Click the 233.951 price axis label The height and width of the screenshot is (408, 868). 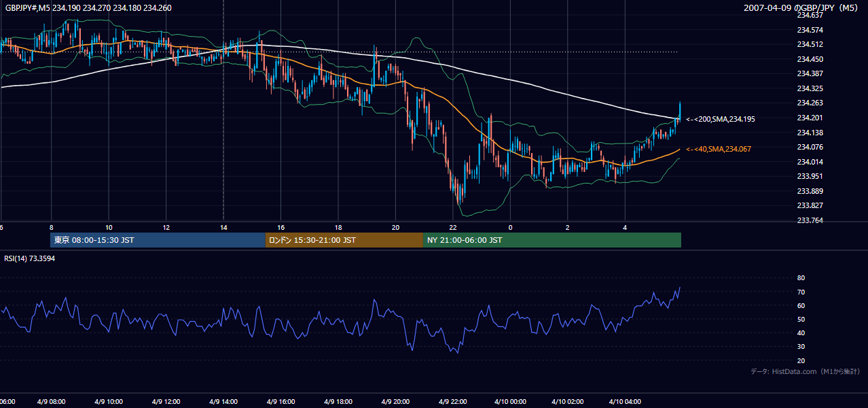point(810,176)
